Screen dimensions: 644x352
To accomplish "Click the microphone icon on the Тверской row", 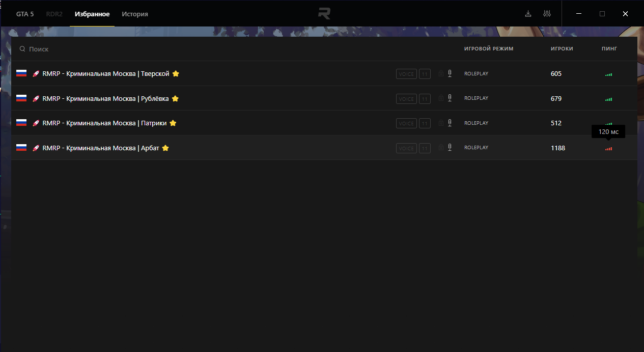I will point(450,73).
